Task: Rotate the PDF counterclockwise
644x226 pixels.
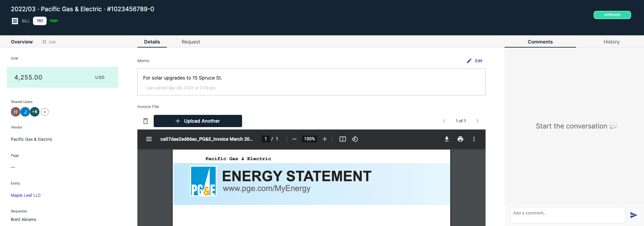Action: (355, 139)
